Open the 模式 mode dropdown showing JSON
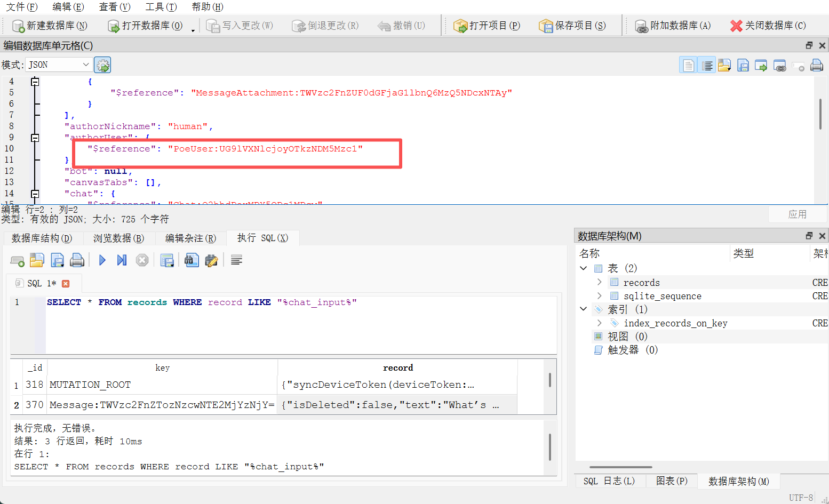Screen dimensions: 829x504 [x=59, y=65]
